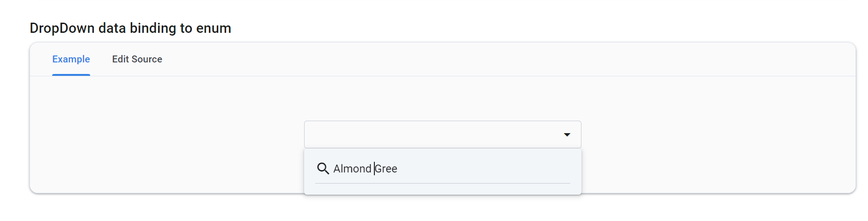
Task: Click the blue underline beneath Example tab
Action: (71, 75)
